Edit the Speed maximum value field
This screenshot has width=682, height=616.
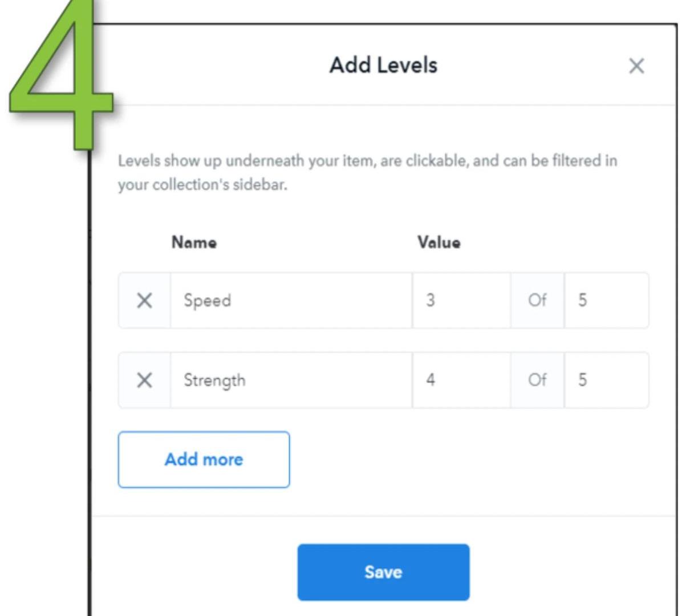click(606, 301)
